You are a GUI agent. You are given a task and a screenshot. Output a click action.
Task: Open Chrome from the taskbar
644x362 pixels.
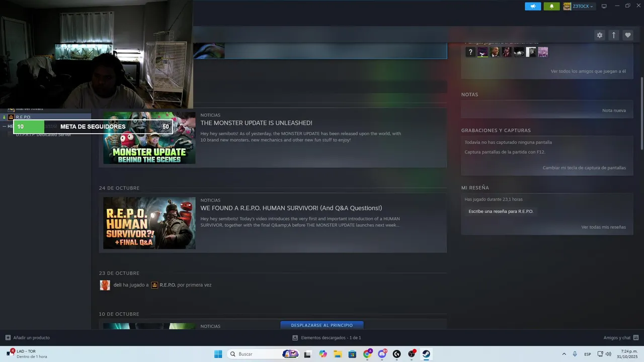point(367,354)
